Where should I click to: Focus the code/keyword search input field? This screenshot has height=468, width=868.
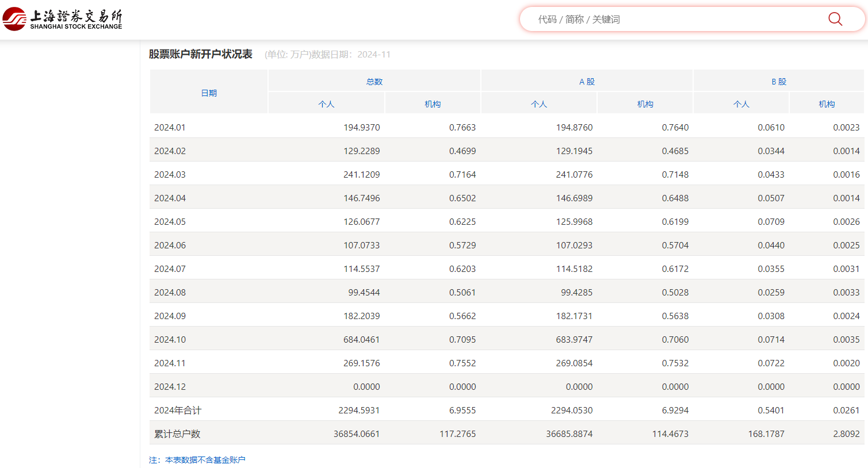pyautogui.click(x=673, y=20)
